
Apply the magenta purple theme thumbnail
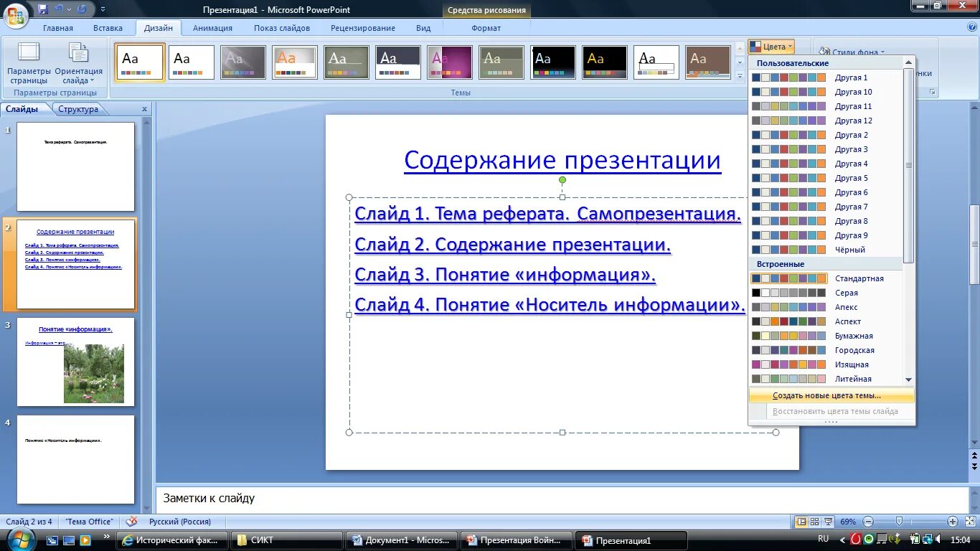pyautogui.click(x=450, y=62)
